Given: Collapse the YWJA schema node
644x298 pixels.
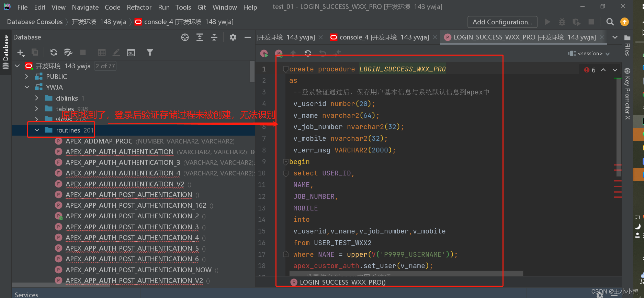Looking at the screenshot, I should pyautogui.click(x=27, y=87).
